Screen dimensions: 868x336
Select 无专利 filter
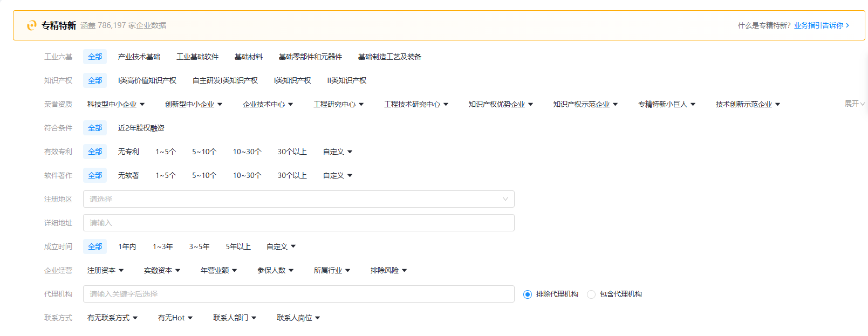(128, 152)
